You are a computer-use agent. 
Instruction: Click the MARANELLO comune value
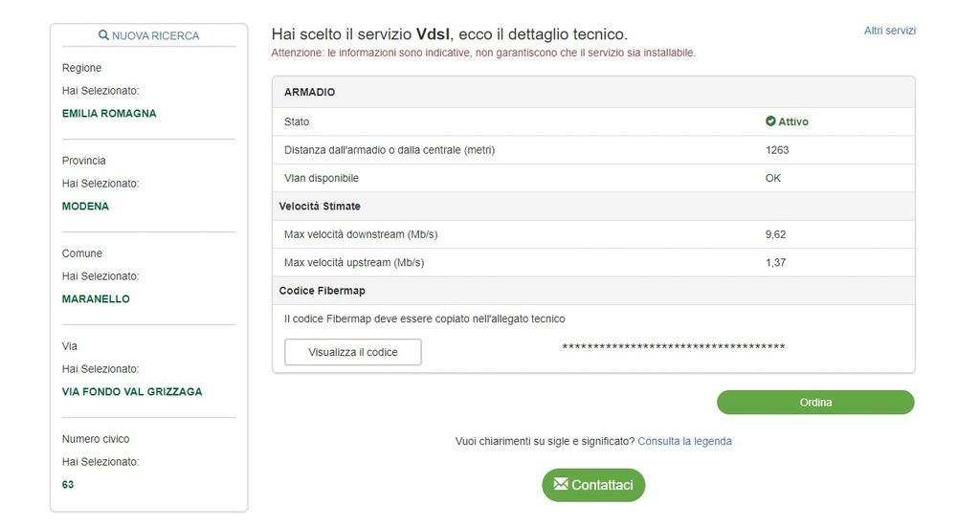click(x=96, y=298)
